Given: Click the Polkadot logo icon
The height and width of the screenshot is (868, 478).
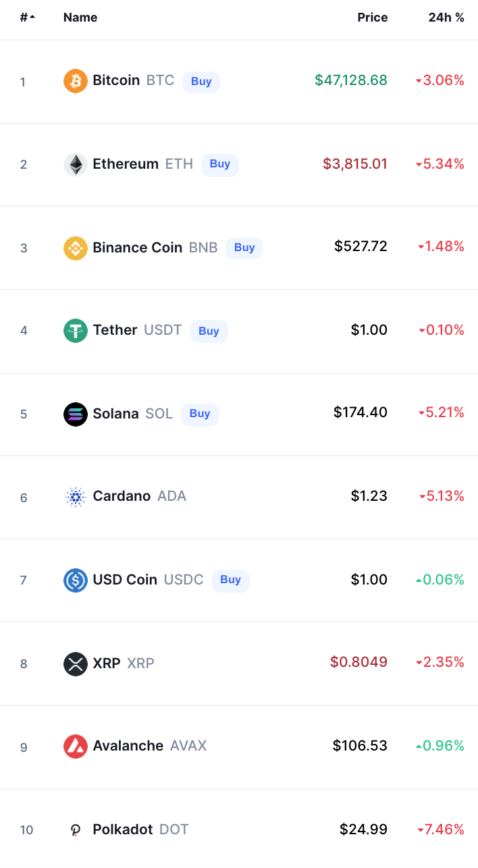Looking at the screenshot, I should [x=75, y=830].
